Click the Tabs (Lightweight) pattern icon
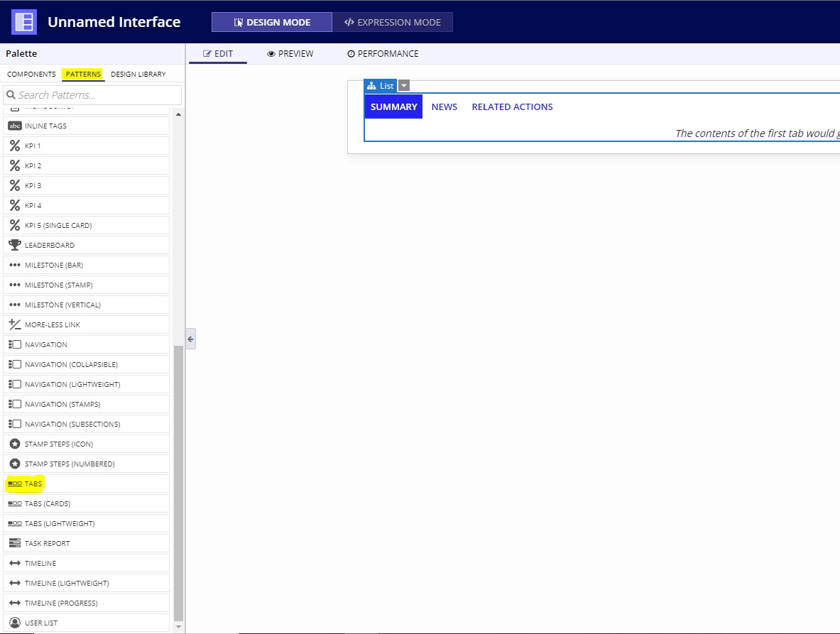 click(15, 523)
